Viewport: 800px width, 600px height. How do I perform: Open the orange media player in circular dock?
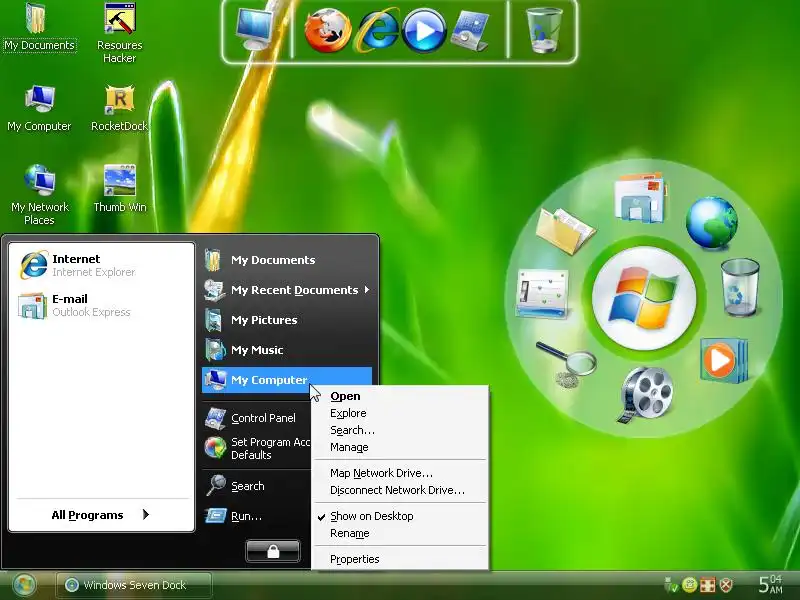(x=723, y=360)
